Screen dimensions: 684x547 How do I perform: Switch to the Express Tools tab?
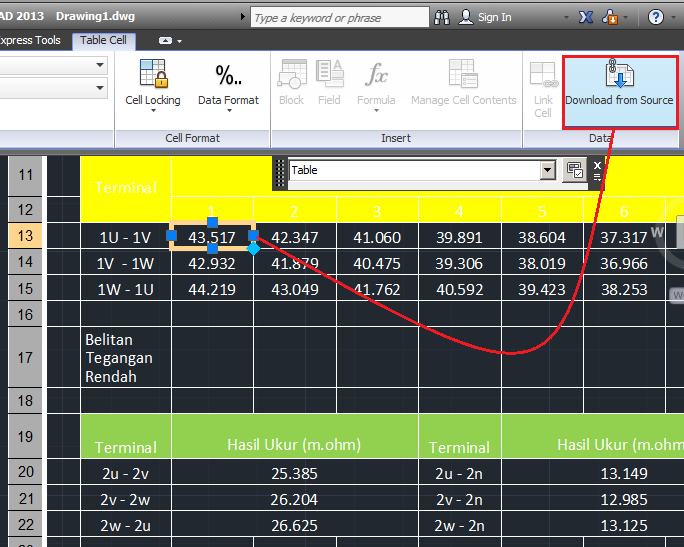pos(30,41)
